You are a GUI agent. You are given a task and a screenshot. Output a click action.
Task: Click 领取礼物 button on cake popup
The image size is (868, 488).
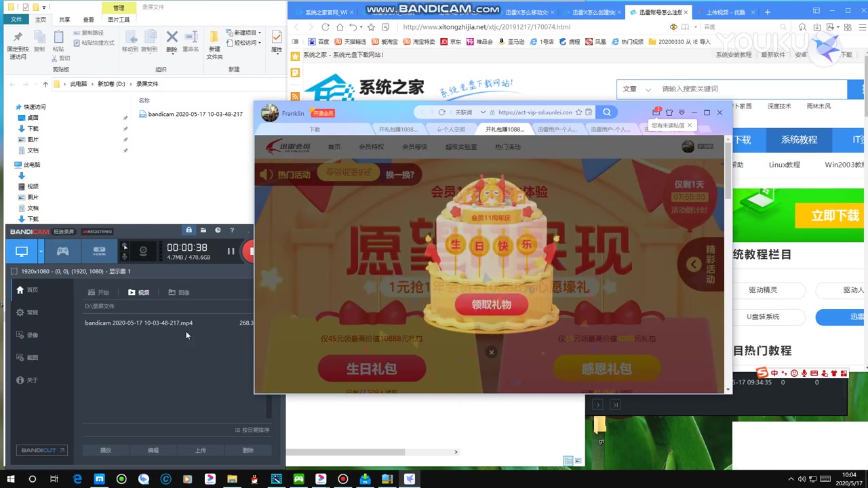click(x=492, y=304)
